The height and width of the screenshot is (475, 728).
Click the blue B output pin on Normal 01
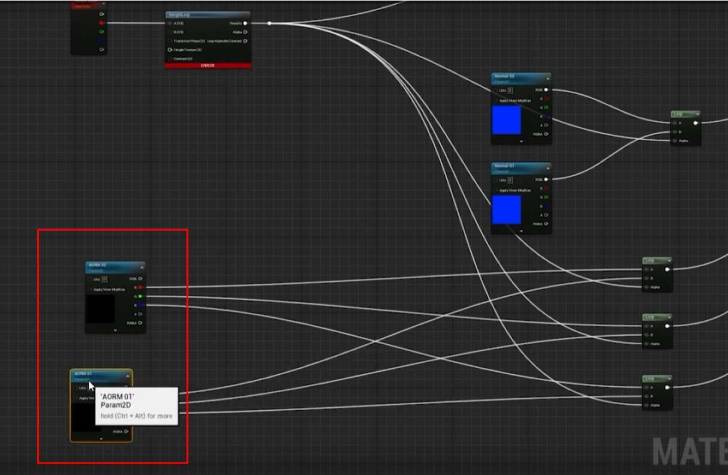tap(546, 206)
